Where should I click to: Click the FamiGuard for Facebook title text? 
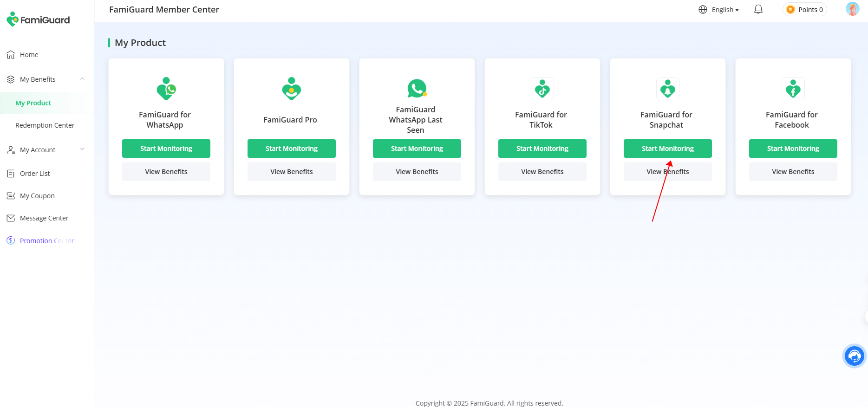point(792,120)
